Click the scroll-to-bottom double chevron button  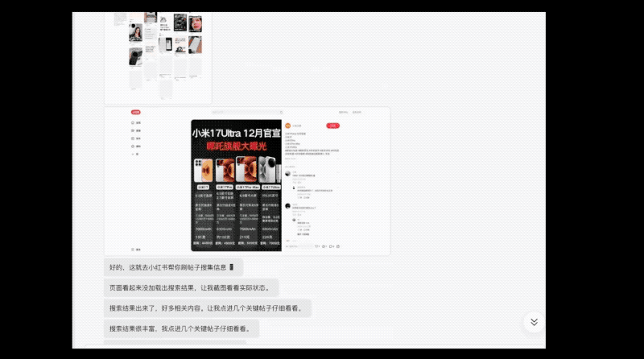point(532,322)
